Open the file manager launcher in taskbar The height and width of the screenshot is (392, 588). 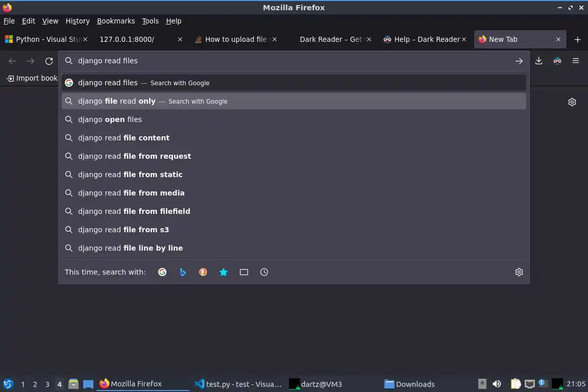[x=73, y=384]
